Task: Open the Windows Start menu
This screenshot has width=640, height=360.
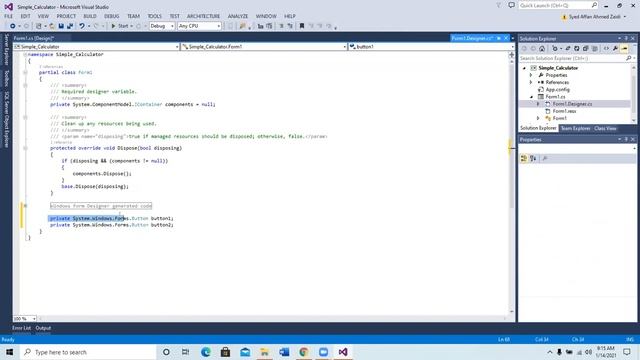Action: point(9,352)
